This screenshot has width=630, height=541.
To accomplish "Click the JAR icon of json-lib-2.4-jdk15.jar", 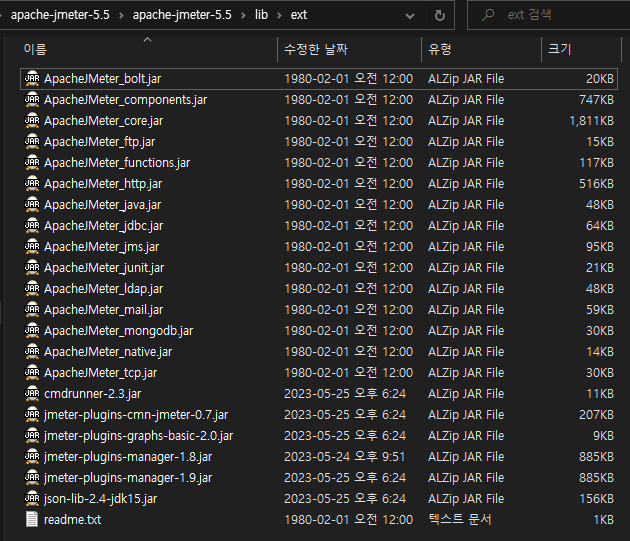I will 32,498.
